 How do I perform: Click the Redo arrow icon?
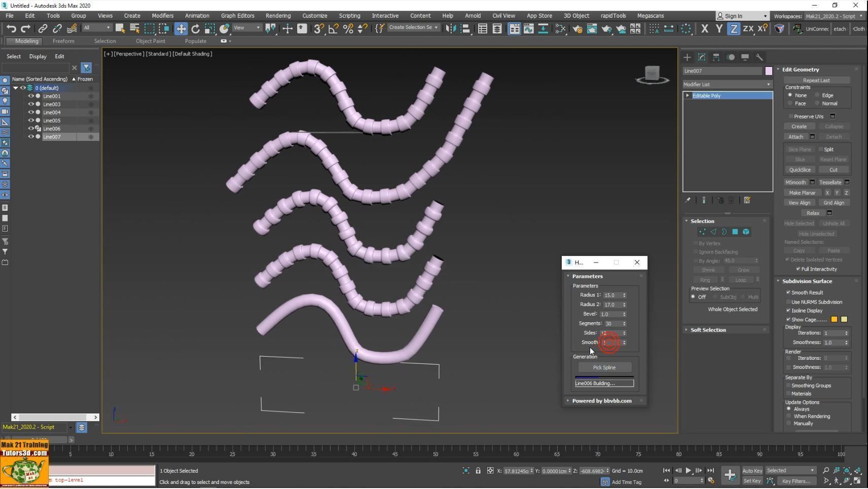25,29
